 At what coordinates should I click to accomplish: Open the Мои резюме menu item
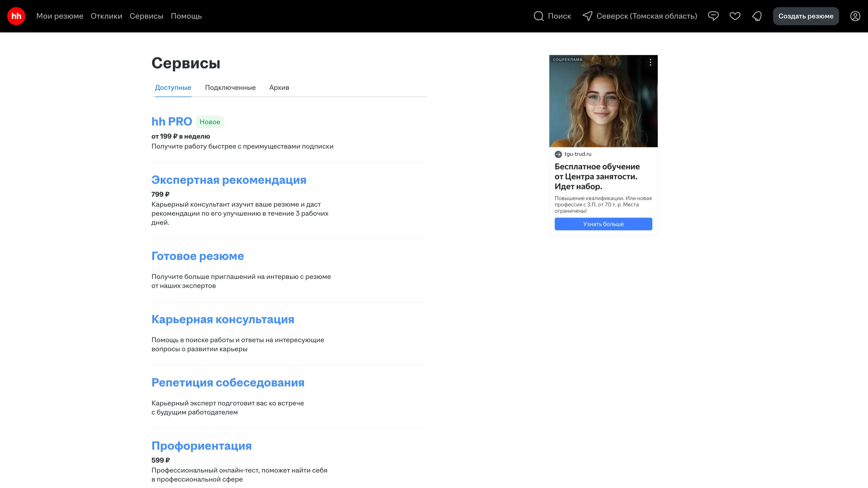60,16
